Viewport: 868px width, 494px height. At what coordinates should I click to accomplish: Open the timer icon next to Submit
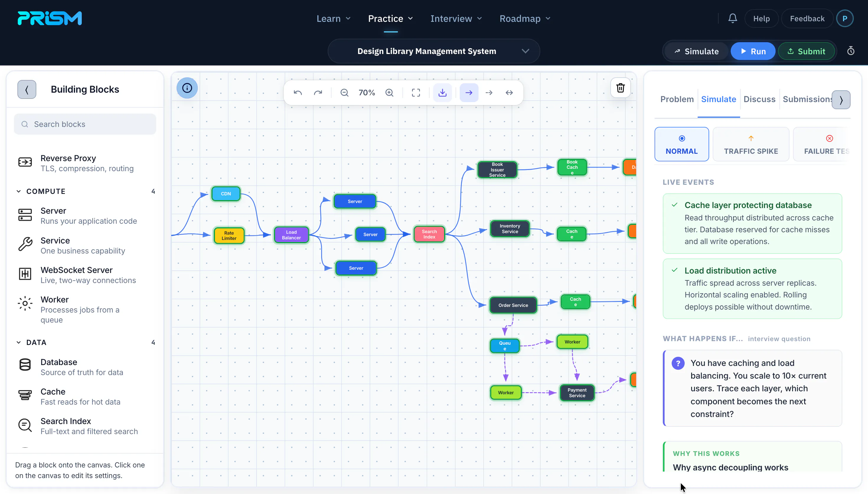(x=851, y=51)
